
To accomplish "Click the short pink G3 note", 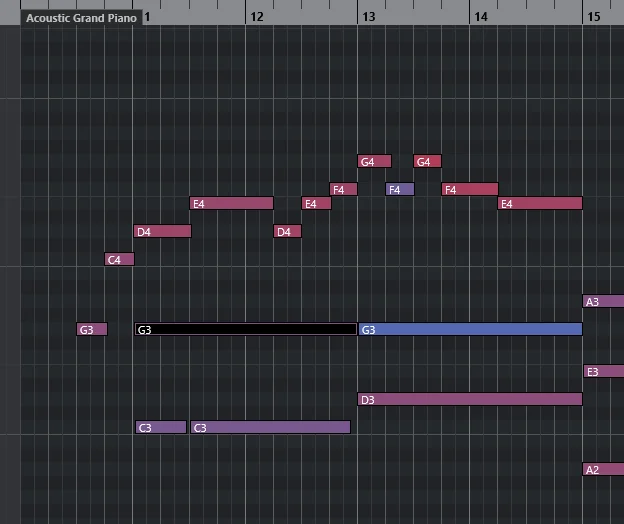I will (92, 329).
